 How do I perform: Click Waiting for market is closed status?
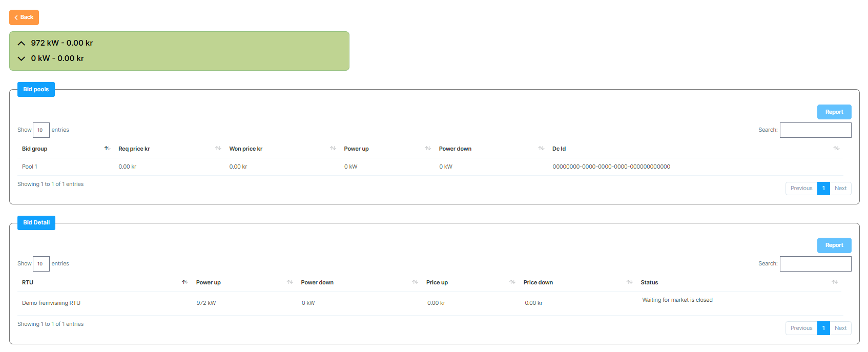point(677,300)
